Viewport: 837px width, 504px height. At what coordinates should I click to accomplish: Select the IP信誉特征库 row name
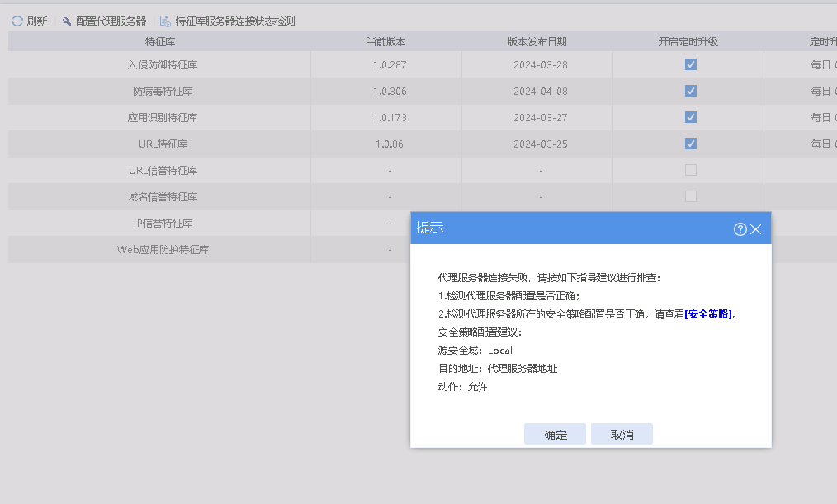click(x=163, y=223)
